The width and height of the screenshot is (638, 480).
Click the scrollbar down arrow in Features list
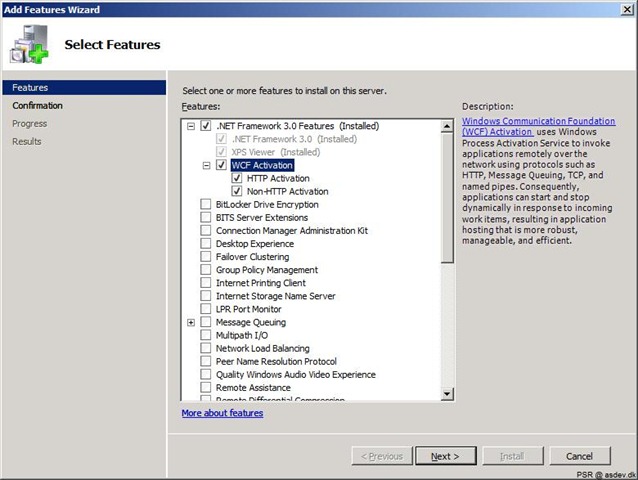click(447, 393)
